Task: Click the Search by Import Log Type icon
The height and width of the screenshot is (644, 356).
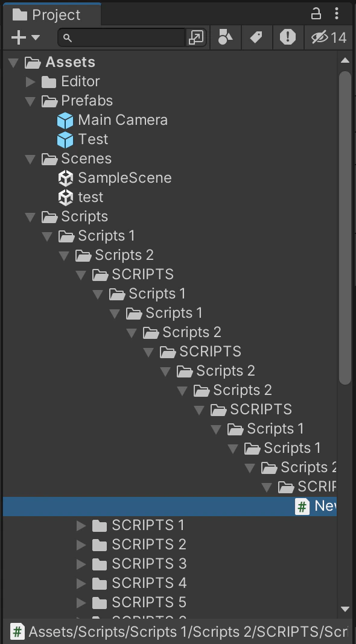Action: 288,38
